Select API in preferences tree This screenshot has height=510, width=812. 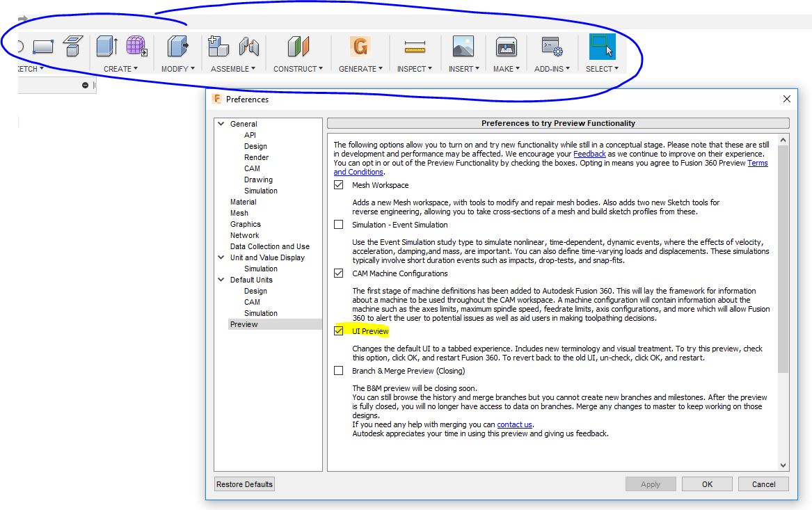(250, 135)
